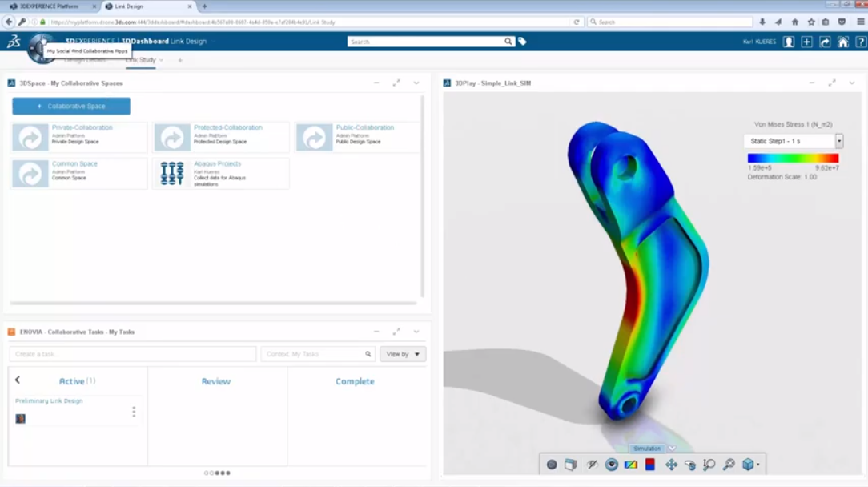Click the Collaborative Space button
This screenshot has width=868, height=487.
tap(71, 106)
